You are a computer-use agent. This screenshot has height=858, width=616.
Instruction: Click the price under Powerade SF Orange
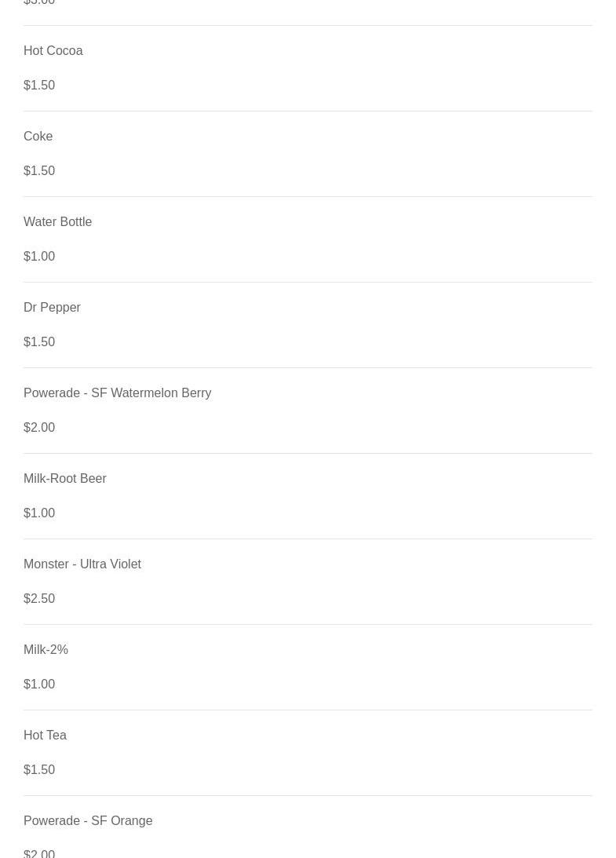tap(39, 853)
